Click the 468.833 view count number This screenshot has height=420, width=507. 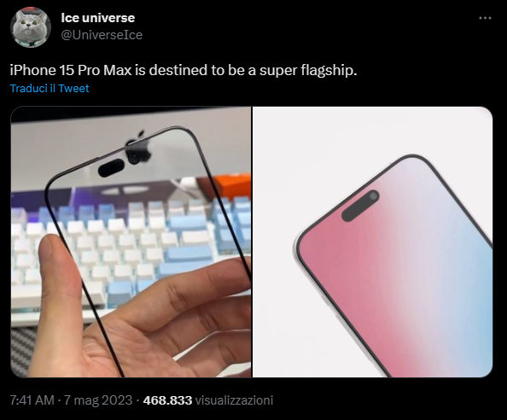[167, 400]
